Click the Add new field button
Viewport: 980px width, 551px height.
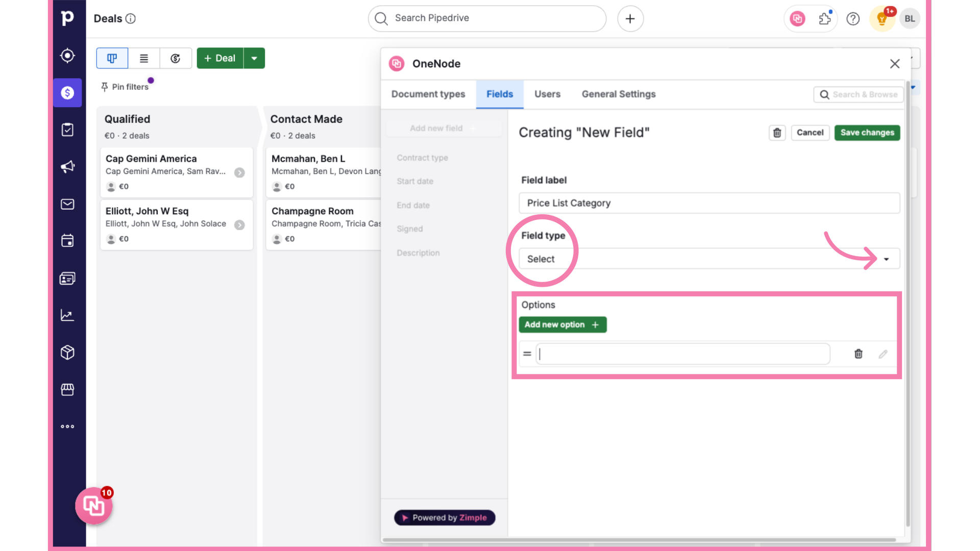(444, 129)
